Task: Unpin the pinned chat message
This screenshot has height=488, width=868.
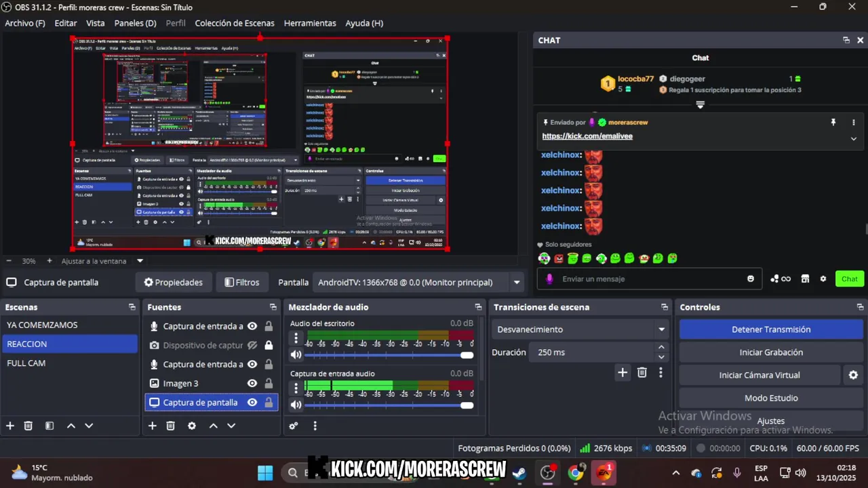Action: click(x=833, y=123)
